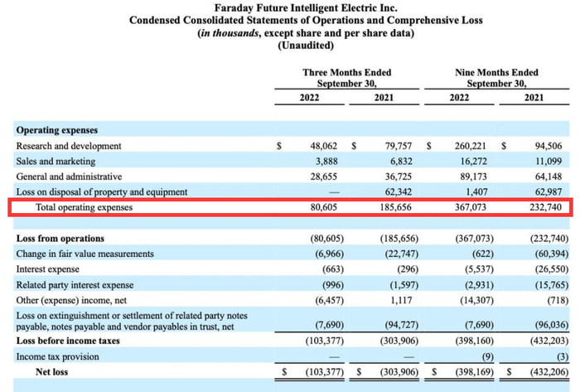Click loss on disposal value 62,342
This screenshot has height=392, width=580.
(x=399, y=192)
